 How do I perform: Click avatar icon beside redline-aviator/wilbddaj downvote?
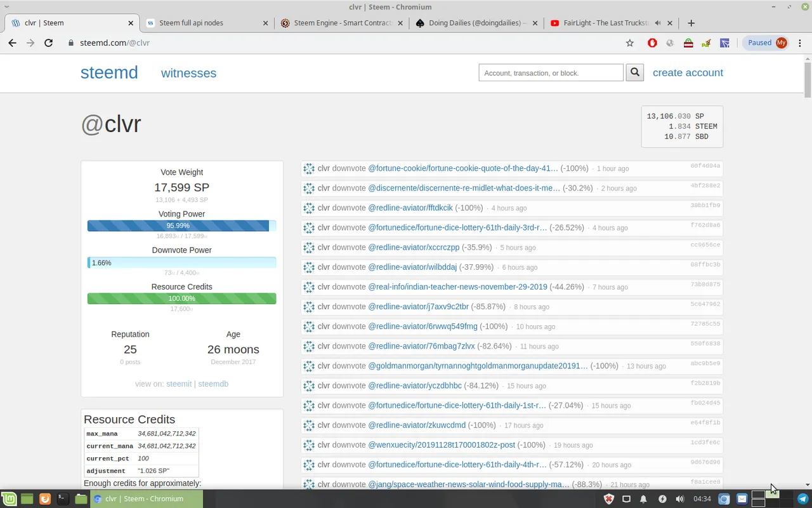(x=309, y=267)
